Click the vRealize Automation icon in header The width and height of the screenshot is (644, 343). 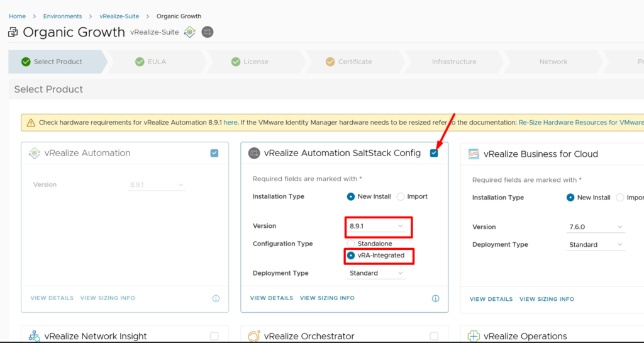click(190, 32)
